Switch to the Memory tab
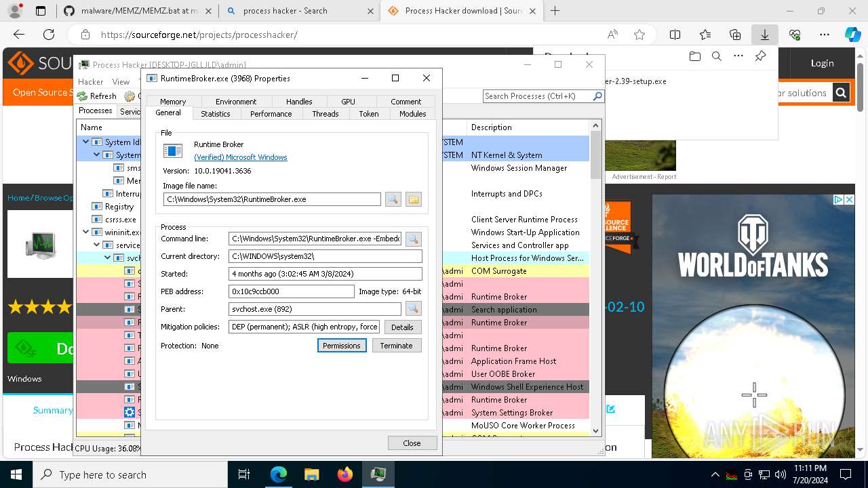Screen dimensions: 868x488 173,101
